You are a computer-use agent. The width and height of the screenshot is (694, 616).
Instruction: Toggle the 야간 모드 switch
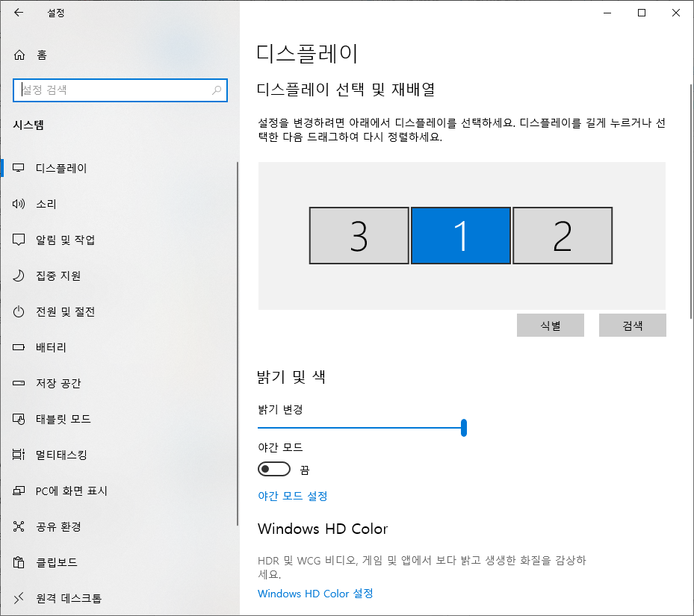pyautogui.click(x=274, y=469)
